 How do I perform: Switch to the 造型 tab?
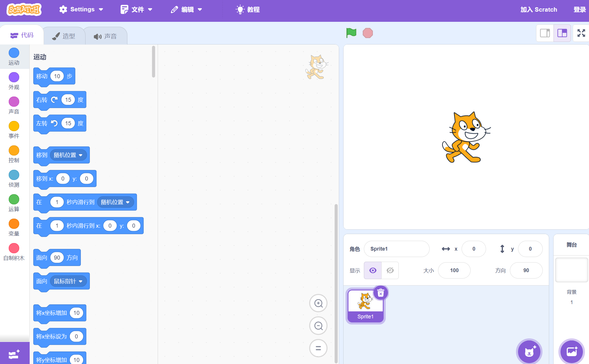64,36
